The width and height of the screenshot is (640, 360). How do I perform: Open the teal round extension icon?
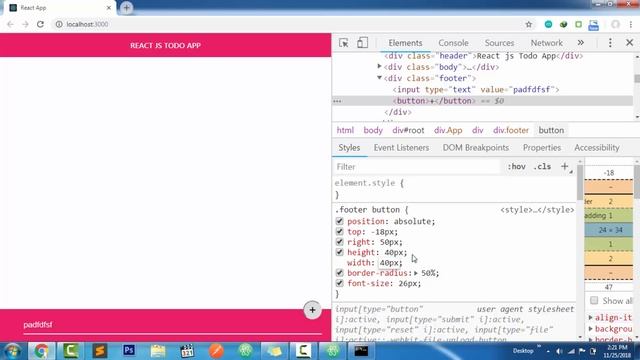pyautogui.click(x=548, y=24)
